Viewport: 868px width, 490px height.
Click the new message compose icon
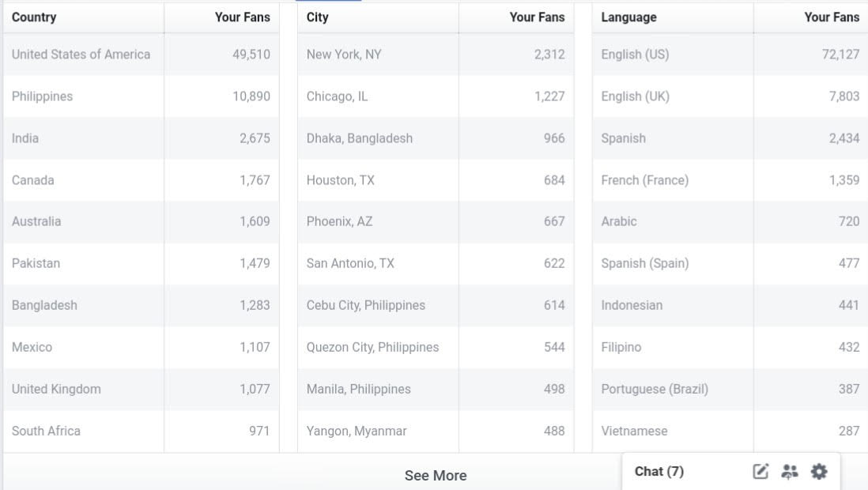click(x=760, y=472)
